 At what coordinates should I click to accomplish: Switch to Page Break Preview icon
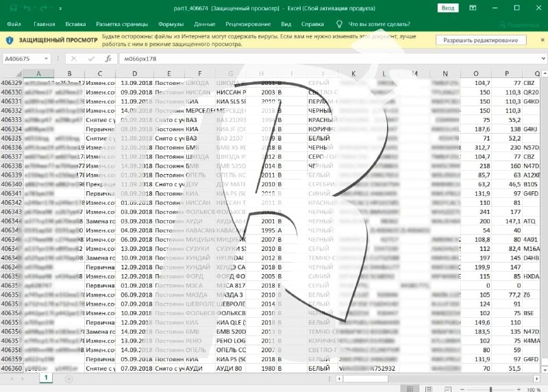click(x=448, y=389)
